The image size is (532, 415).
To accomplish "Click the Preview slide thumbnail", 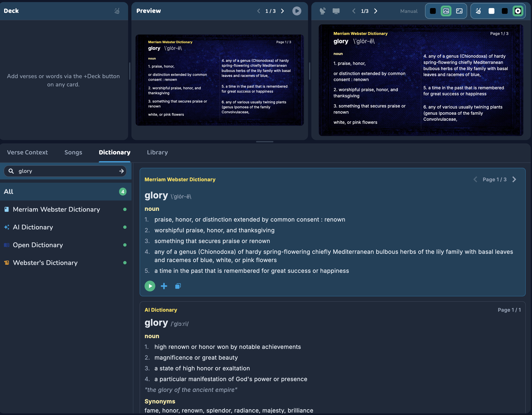I will (220, 80).
